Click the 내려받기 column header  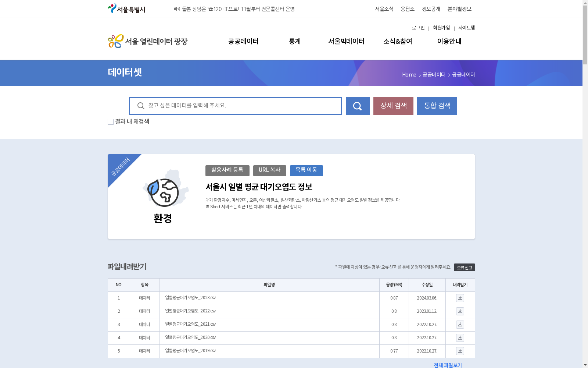(460, 285)
